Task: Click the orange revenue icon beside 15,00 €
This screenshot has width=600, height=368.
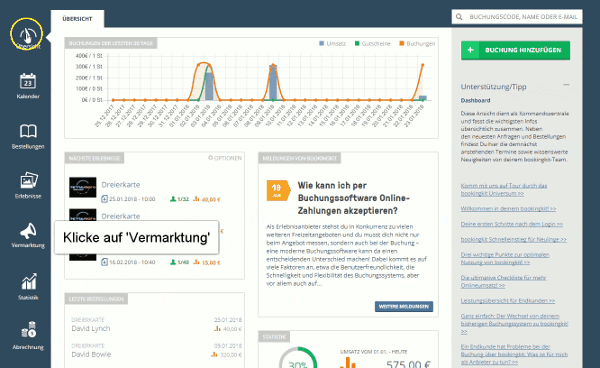Action: pyautogui.click(x=196, y=262)
